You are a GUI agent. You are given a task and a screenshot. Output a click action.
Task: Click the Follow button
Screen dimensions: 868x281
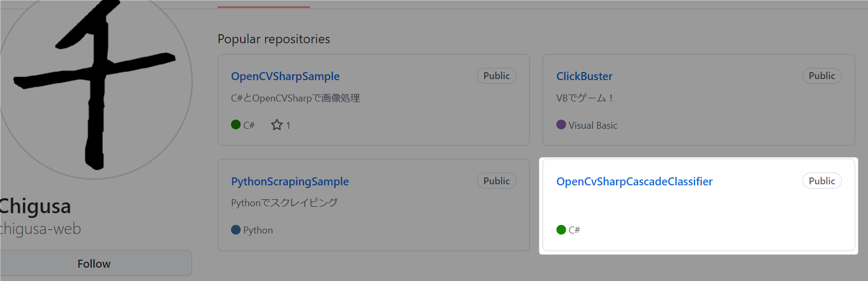click(94, 263)
